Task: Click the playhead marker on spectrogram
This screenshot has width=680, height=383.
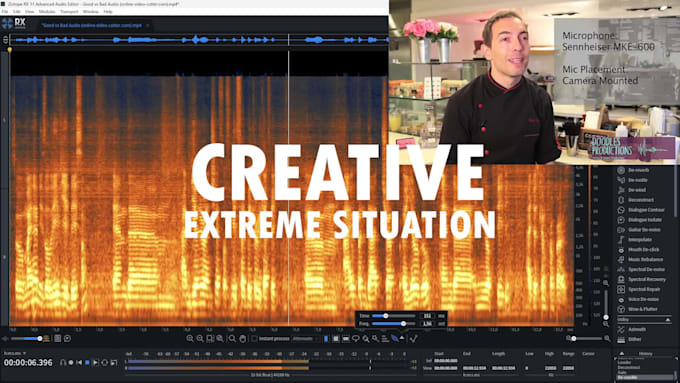Action: pos(10,50)
